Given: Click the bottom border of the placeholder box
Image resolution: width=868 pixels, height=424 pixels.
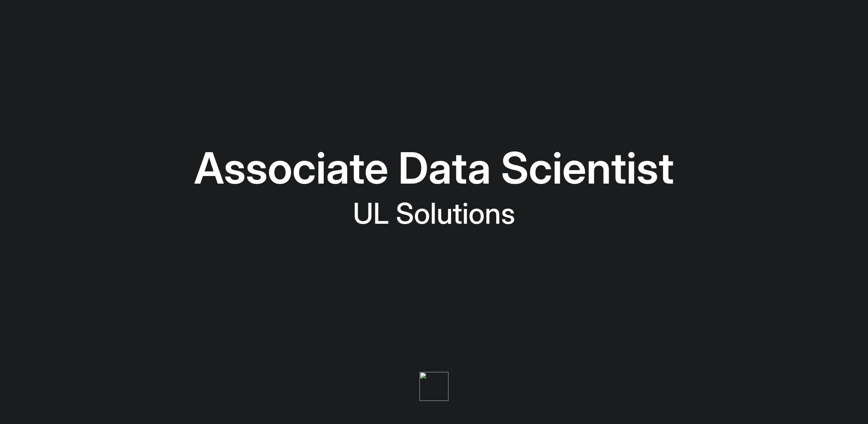Looking at the screenshot, I should click(x=434, y=401).
